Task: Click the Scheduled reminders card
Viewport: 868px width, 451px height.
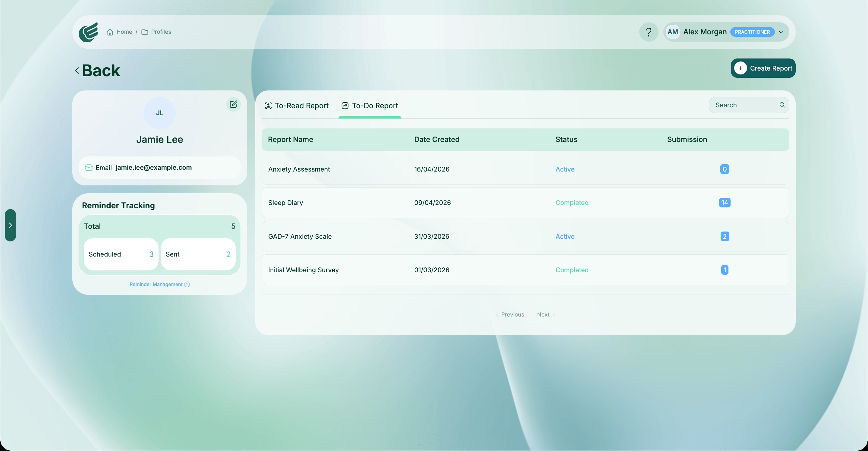Action: pos(121,254)
